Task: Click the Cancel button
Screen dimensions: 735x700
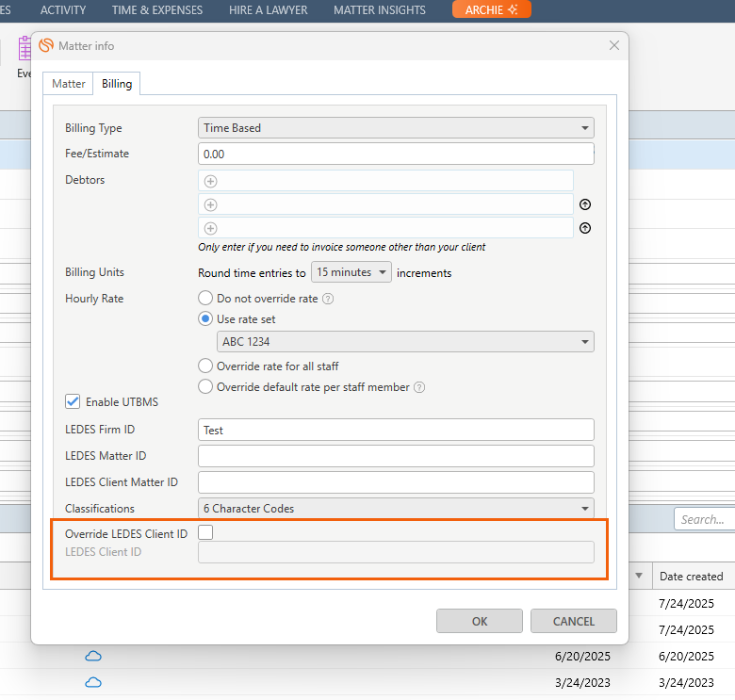Action: pos(573,621)
